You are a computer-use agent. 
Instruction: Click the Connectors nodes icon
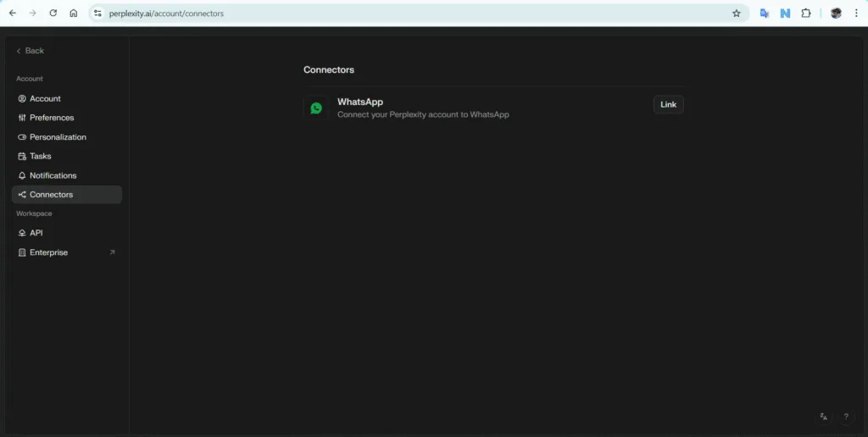(22, 195)
